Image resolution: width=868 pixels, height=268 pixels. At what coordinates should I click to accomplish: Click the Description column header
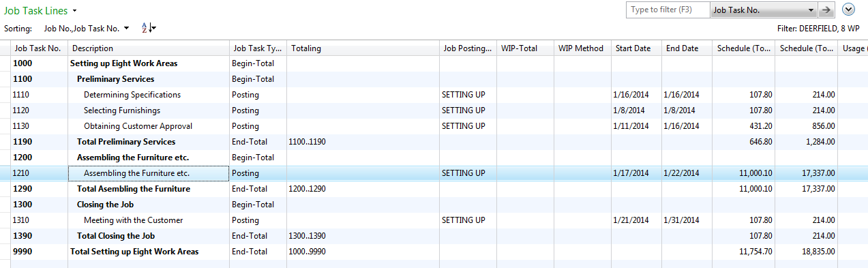click(x=149, y=48)
